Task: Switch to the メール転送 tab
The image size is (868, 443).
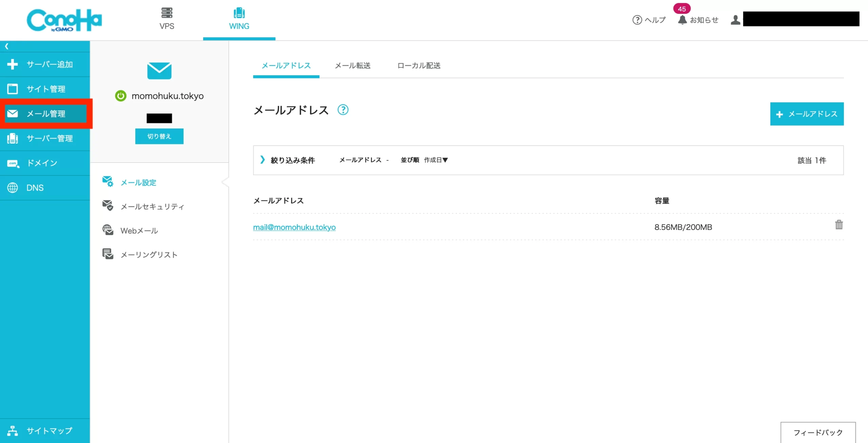Action: point(353,66)
